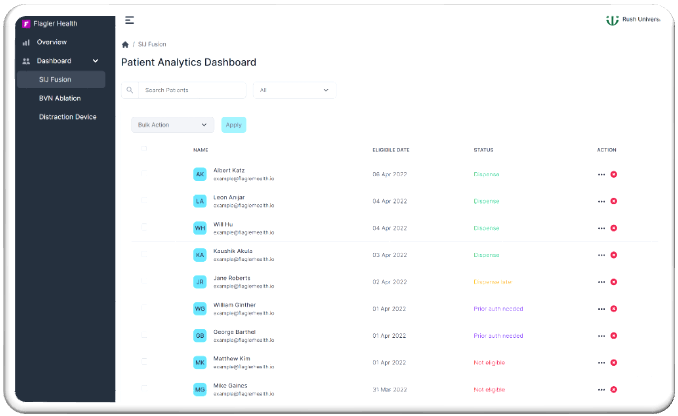Click Prior auth needed for William Ginther
This screenshot has width=678, height=416.
[498, 309]
